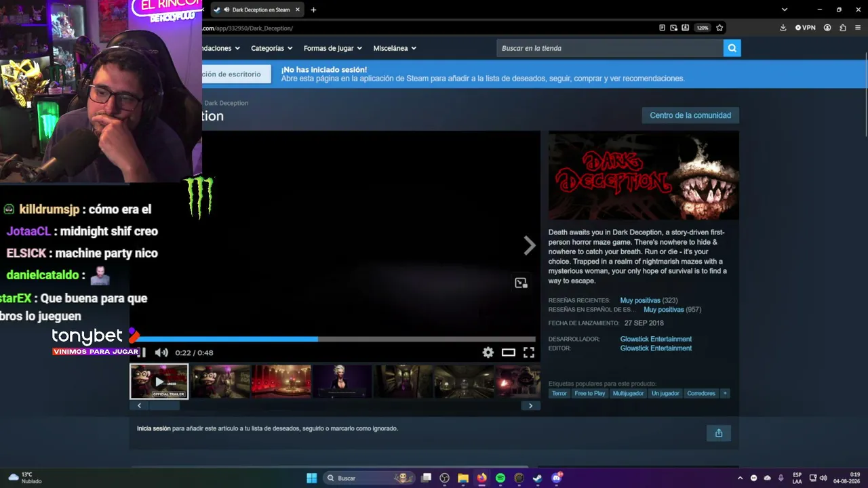
Task: Toggle theater mode on the trailer
Action: (509, 352)
